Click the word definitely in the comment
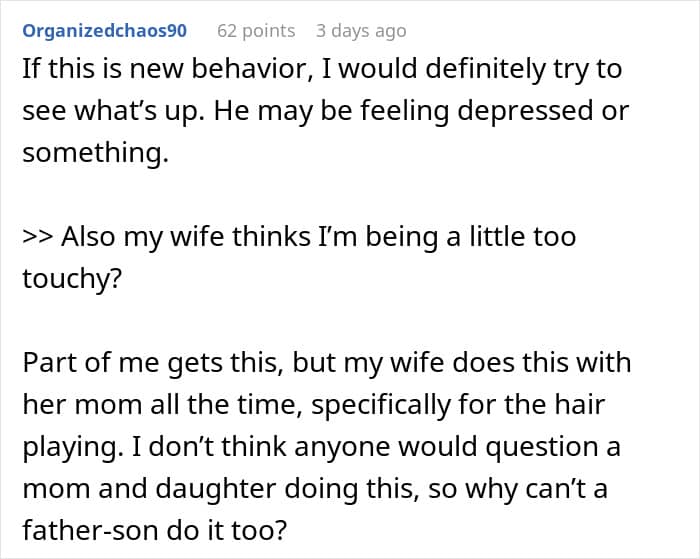The width and height of the screenshot is (700, 559). (x=485, y=69)
